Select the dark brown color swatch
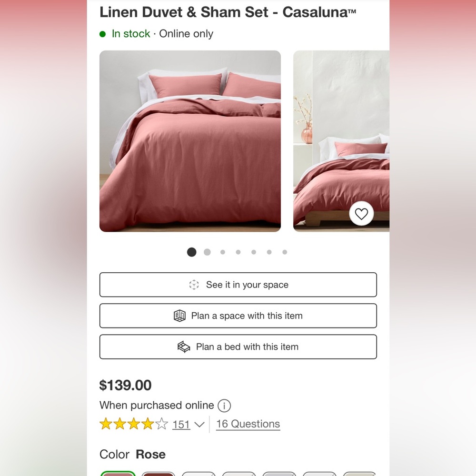The width and height of the screenshot is (476, 476). (x=159, y=475)
